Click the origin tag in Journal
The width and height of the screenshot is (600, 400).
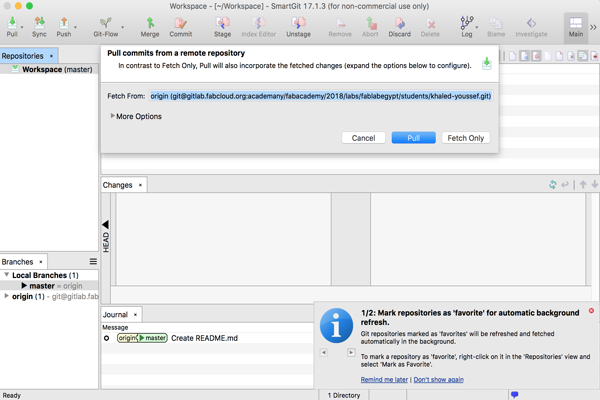pyautogui.click(x=127, y=338)
